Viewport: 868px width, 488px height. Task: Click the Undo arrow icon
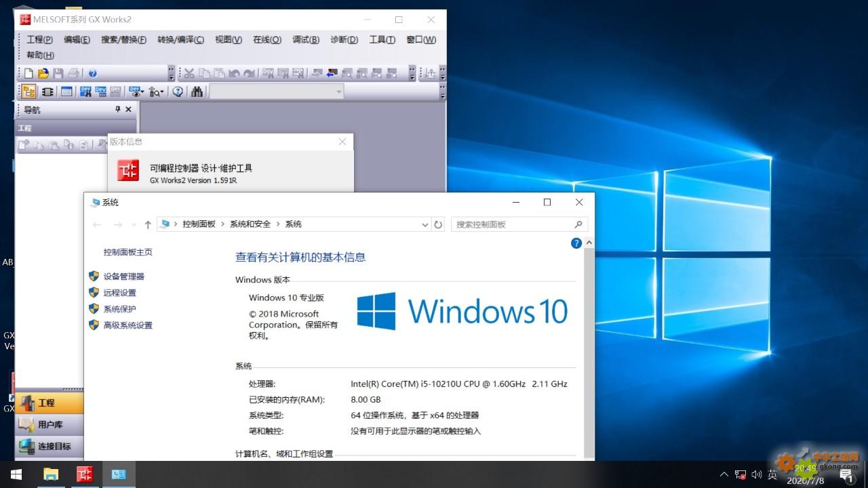234,73
